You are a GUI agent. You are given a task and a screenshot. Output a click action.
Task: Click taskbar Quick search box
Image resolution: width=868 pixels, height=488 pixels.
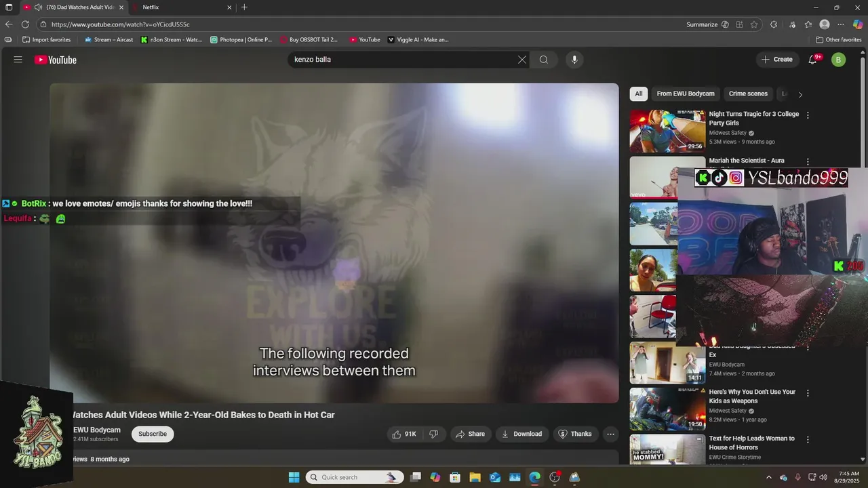tap(355, 477)
